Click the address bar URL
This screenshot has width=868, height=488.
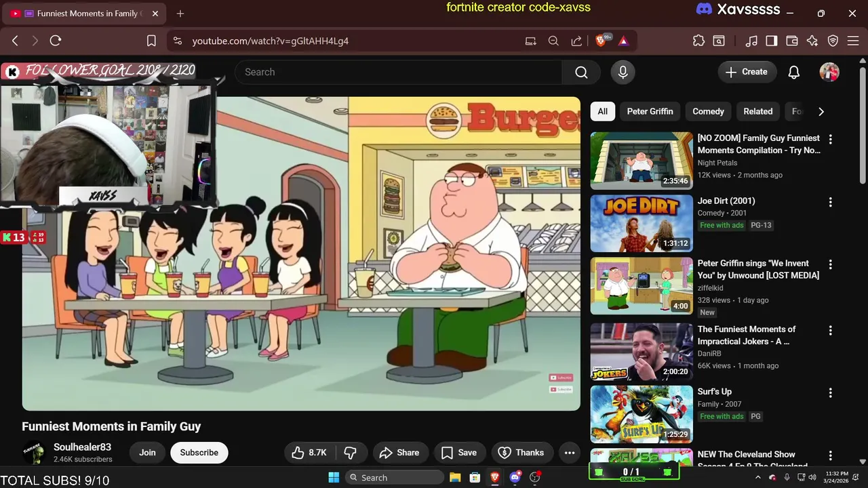tap(270, 41)
